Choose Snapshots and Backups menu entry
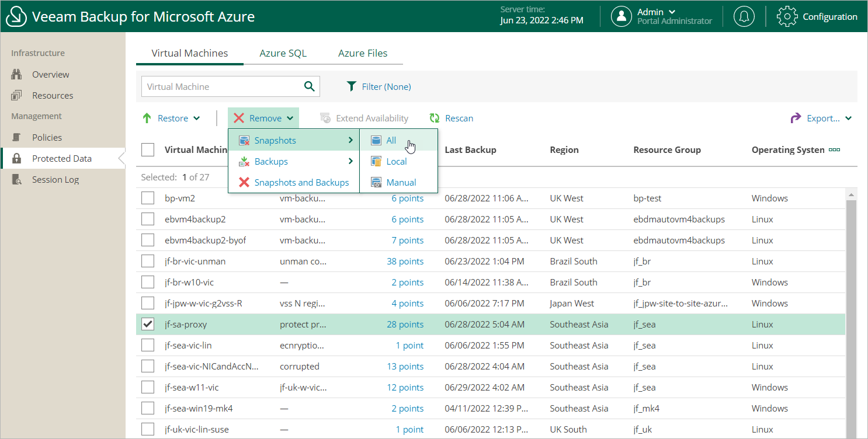The image size is (868, 439). point(301,182)
